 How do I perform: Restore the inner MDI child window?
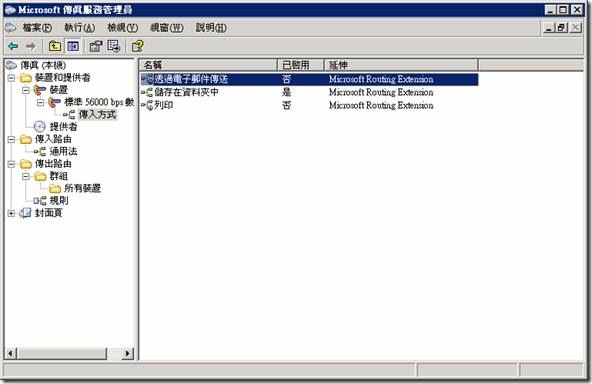562,28
